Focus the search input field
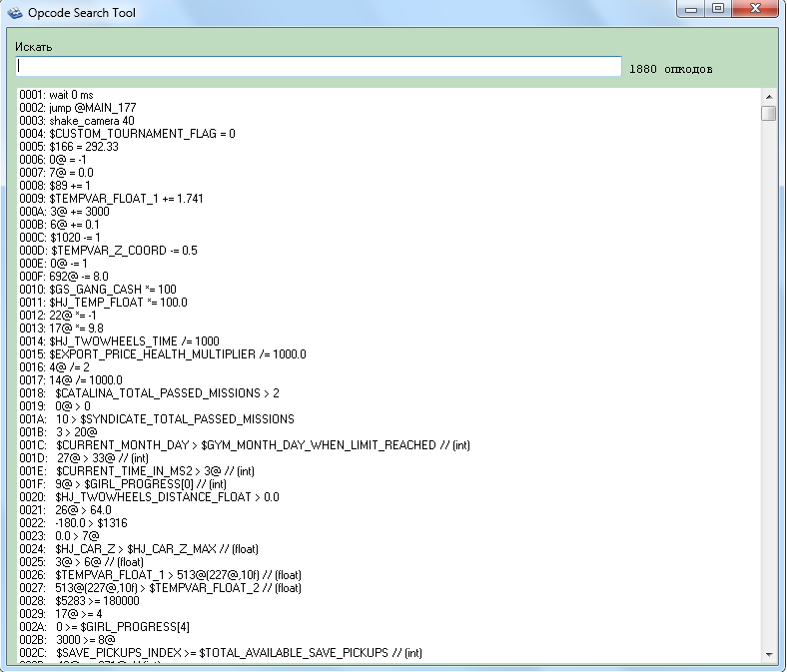 319,66
